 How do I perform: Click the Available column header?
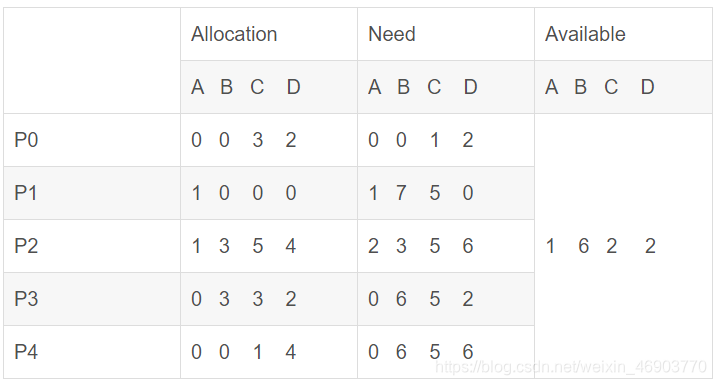585,34
